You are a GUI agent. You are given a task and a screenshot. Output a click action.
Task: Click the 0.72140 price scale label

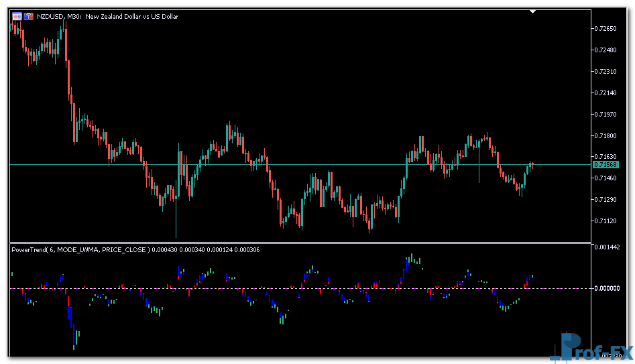click(x=605, y=93)
